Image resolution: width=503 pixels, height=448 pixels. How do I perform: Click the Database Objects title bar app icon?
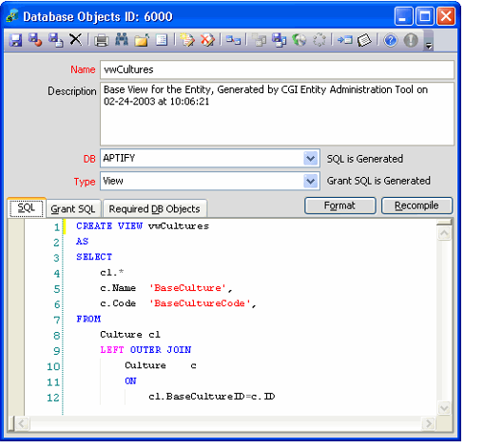click(12, 15)
